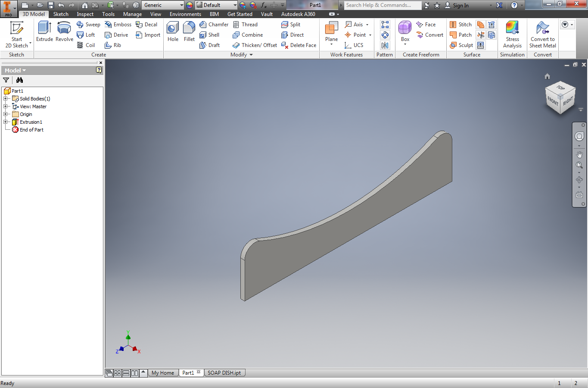The width and height of the screenshot is (588, 388).
Task: Choose the Shell tool
Action: click(209, 35)
